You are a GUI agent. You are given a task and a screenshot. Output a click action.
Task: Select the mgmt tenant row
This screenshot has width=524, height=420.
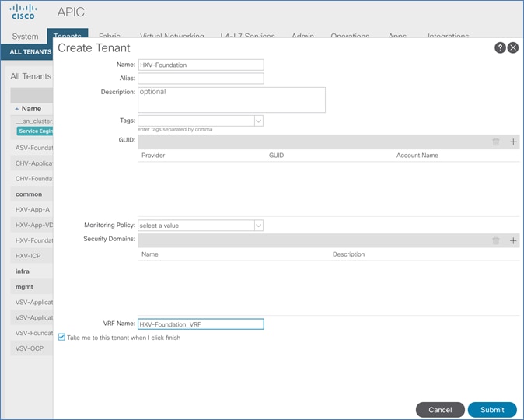pyautogui.click(x=32, y=286)
